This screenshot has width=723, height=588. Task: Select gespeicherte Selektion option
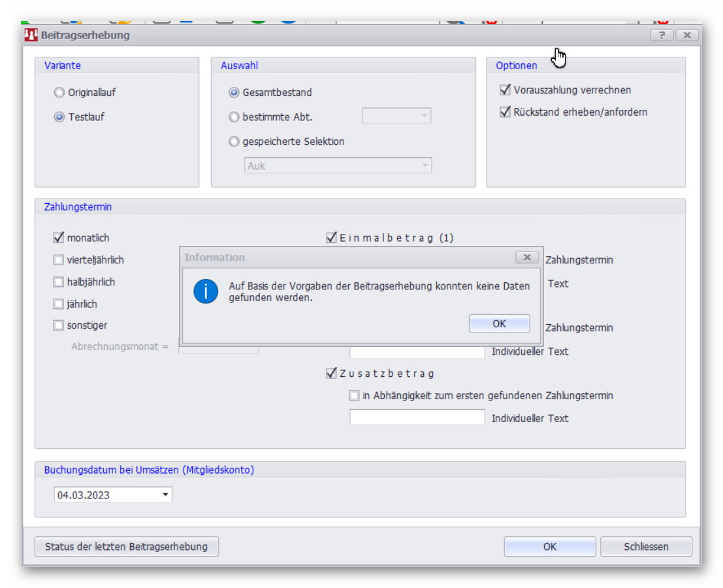(x=234, y=141)
